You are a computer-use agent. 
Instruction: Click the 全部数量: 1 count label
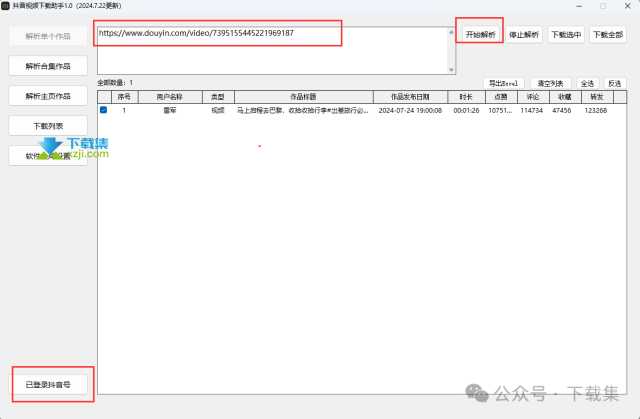tap(115, 83)
